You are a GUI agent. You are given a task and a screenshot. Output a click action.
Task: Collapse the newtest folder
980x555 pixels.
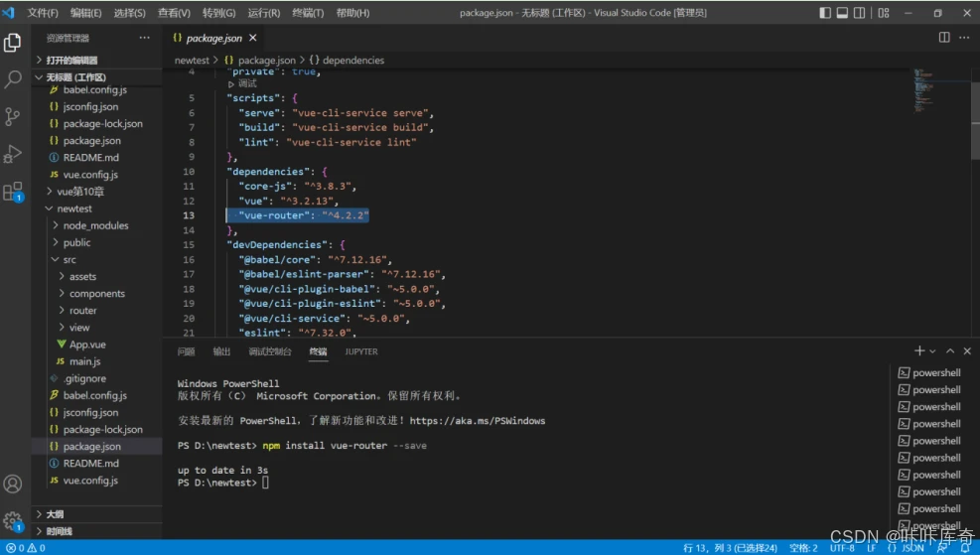tap(97, 208)
